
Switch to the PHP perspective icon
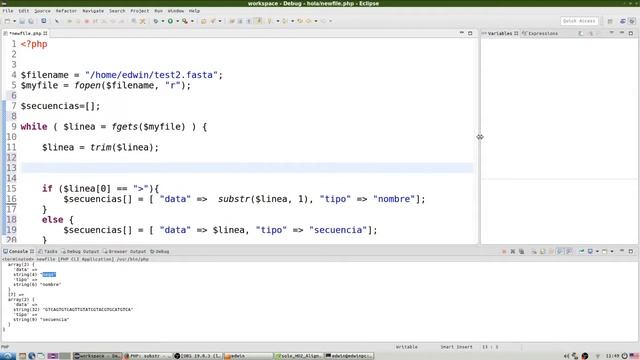tap(622, 21)
